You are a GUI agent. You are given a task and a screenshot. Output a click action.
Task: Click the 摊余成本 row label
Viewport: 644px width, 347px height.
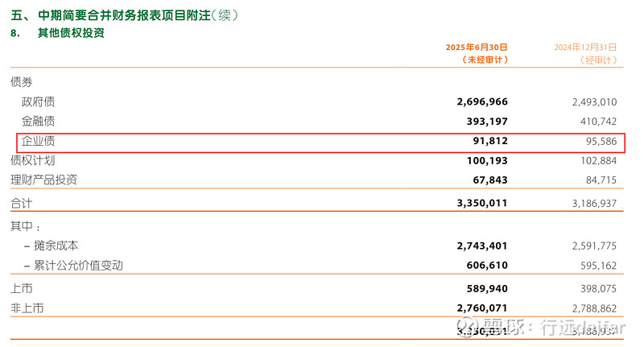(x=56, y=246)
